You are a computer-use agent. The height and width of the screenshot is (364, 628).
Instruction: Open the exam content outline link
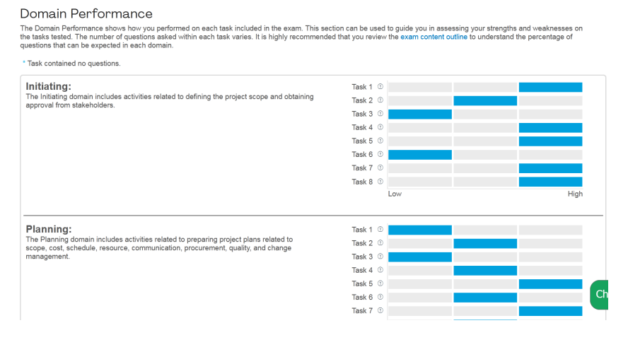(x=434, y=37)
